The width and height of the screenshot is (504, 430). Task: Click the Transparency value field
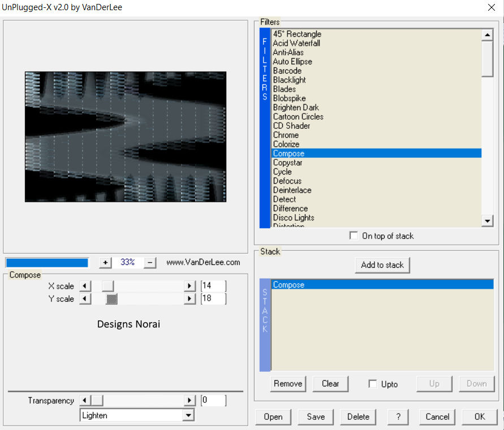point(213,400)
